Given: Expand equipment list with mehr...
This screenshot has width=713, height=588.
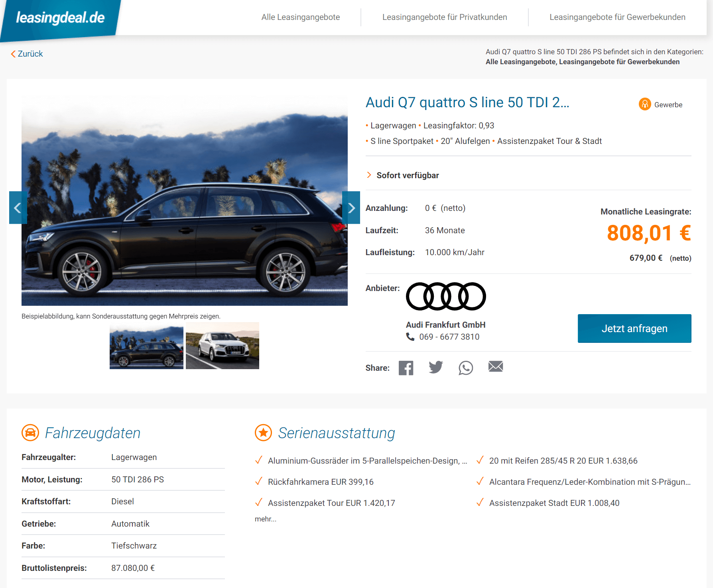Looking at the screenshot, I should click(266, 519).
